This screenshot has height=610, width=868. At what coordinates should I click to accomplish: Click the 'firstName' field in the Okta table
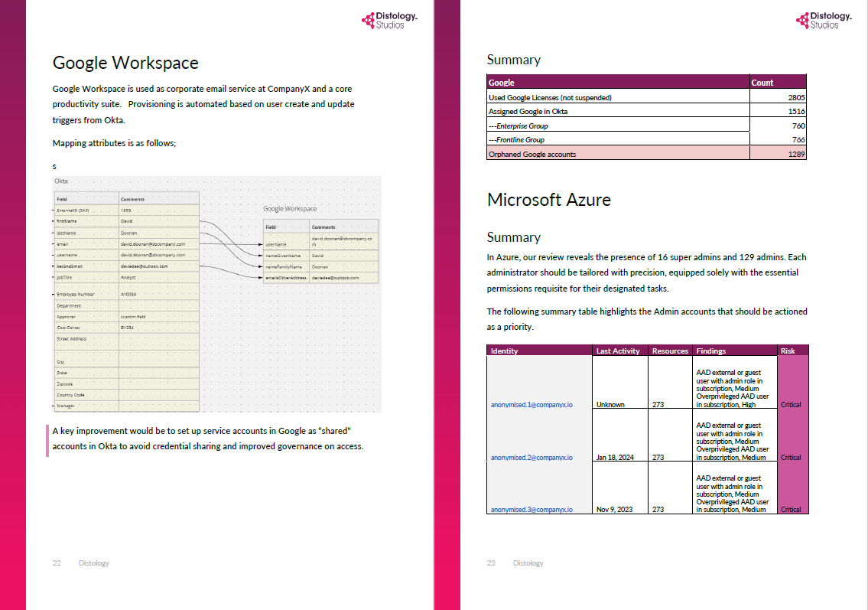click(x=67, y=221)
